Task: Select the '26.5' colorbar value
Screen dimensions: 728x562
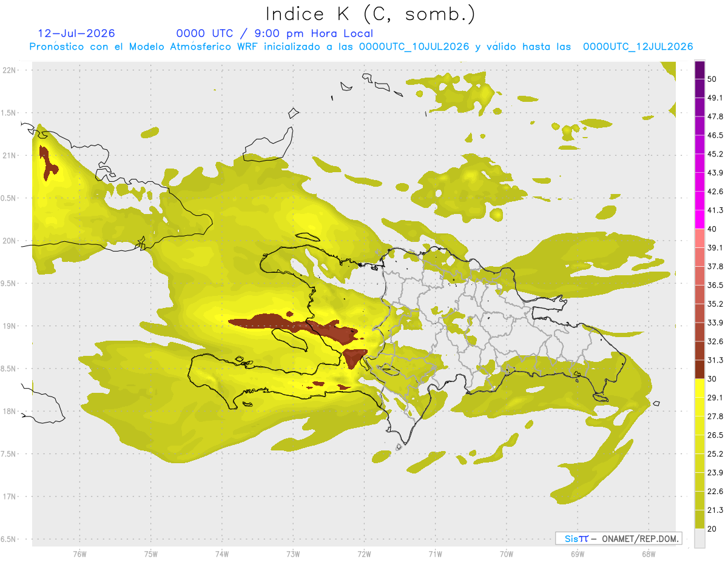Action: [715, 435]
